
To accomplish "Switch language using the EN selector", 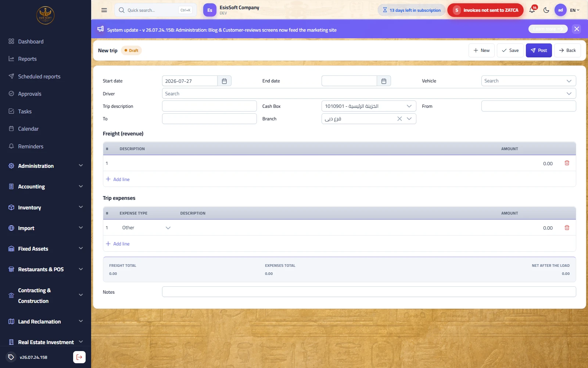I will (574, 10).
